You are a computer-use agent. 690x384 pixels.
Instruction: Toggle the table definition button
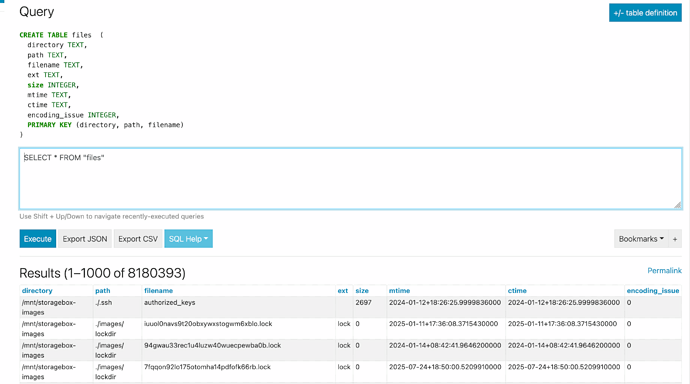pyautogui.click(x=645, y=13)
